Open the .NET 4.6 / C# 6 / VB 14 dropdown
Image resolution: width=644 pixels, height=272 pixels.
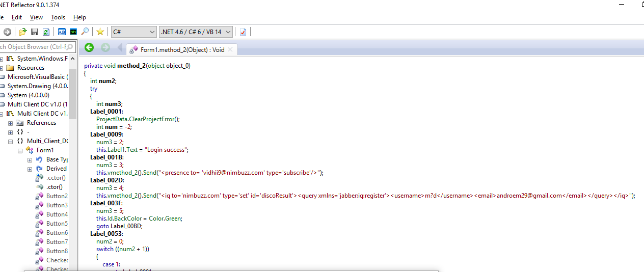pyautogui.click(x=196, y=32)
